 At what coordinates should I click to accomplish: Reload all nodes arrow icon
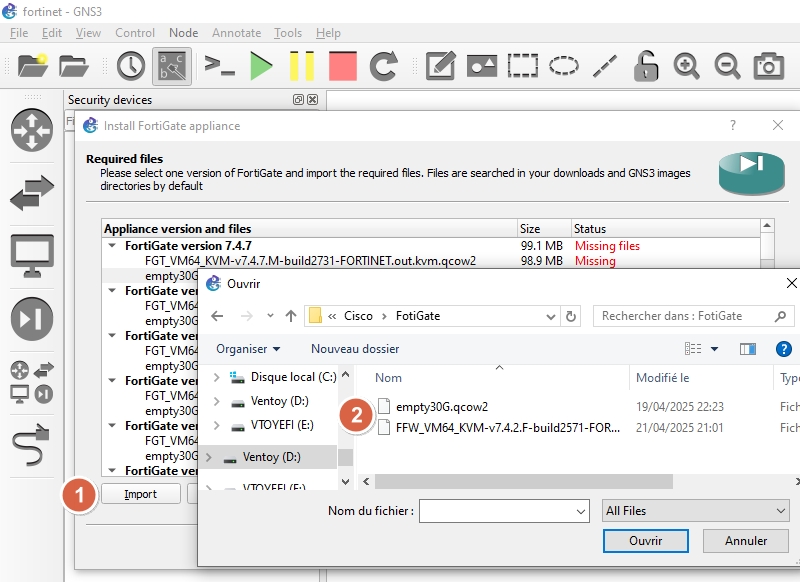384,66
